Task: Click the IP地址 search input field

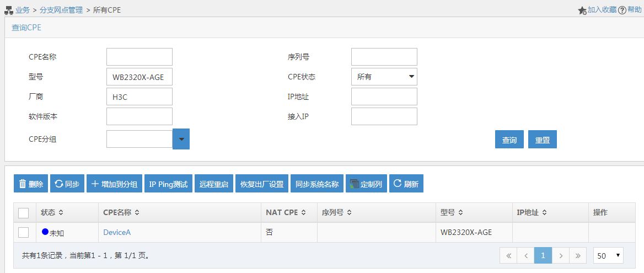Action: [384, 97]
